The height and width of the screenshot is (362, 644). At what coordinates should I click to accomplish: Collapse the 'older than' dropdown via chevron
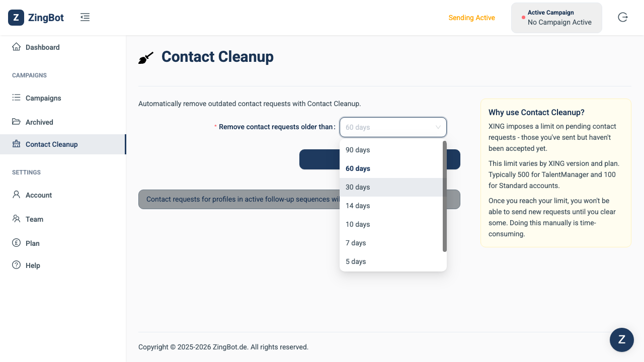(x=438, y=127)
